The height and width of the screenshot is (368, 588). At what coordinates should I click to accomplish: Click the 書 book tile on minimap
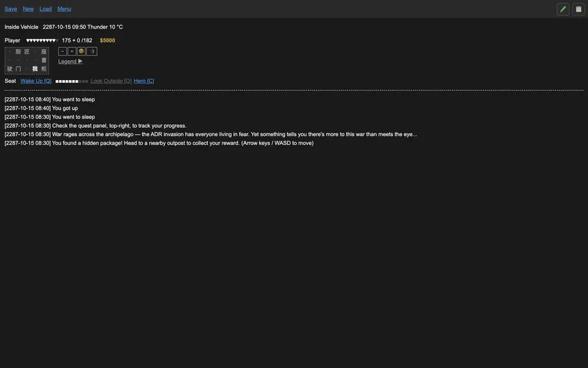[44, 60]
